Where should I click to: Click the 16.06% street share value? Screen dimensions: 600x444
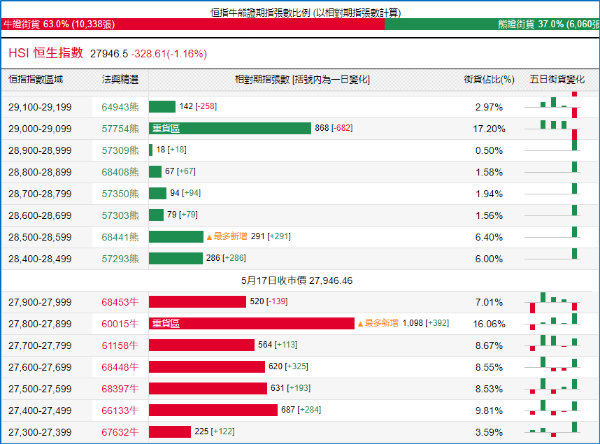[489, 323]
